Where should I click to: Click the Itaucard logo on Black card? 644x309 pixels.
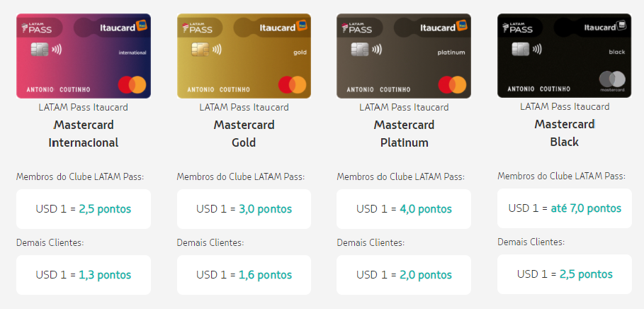(x=606, y=27)
